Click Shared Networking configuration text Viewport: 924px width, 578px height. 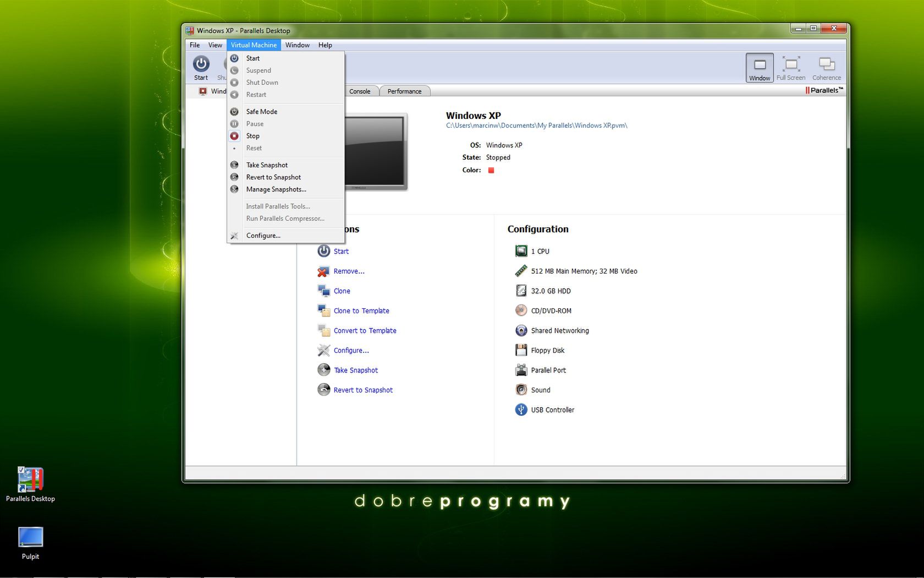560,331
